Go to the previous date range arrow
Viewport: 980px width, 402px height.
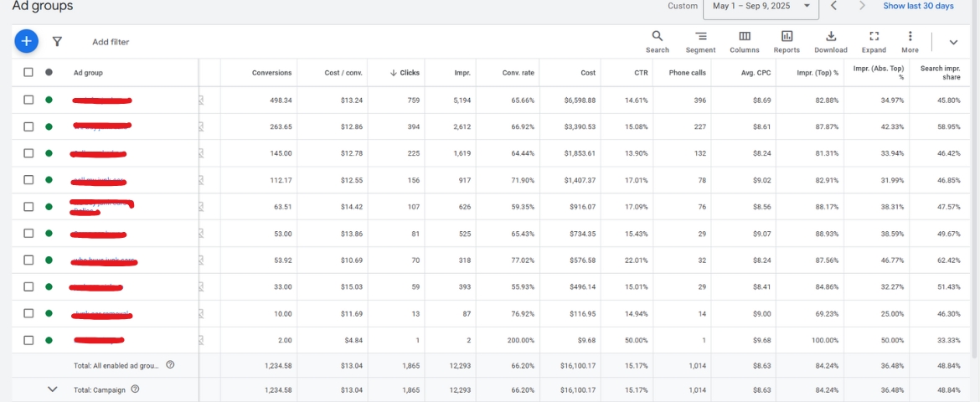point(833,7)
